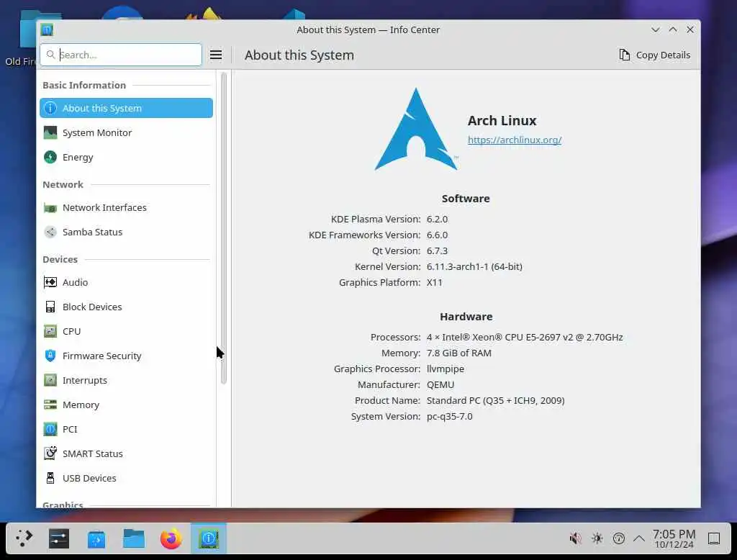Open the hamburger menu beside the search field
This screenshot has height=560, width=737.
click(x=216, y=55)
